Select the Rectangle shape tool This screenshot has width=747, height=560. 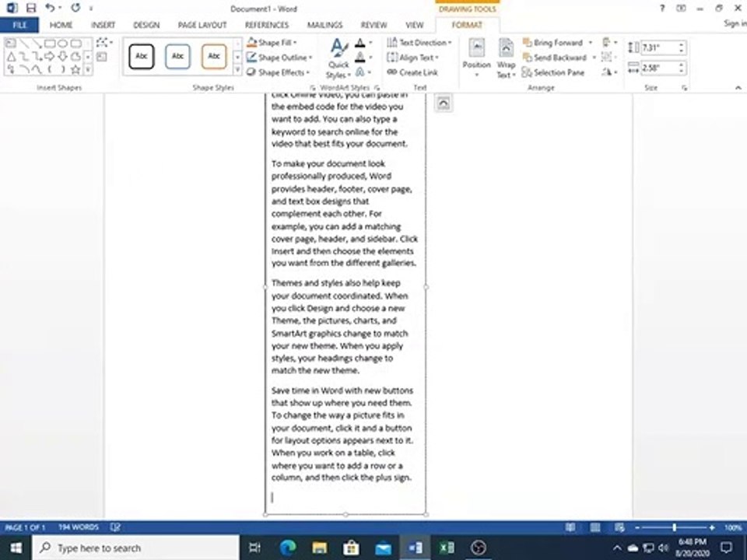(x=50, y=44)
